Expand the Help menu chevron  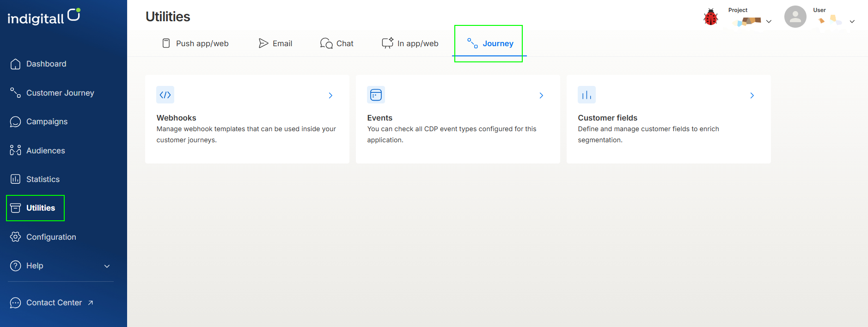tap(107, 266)
